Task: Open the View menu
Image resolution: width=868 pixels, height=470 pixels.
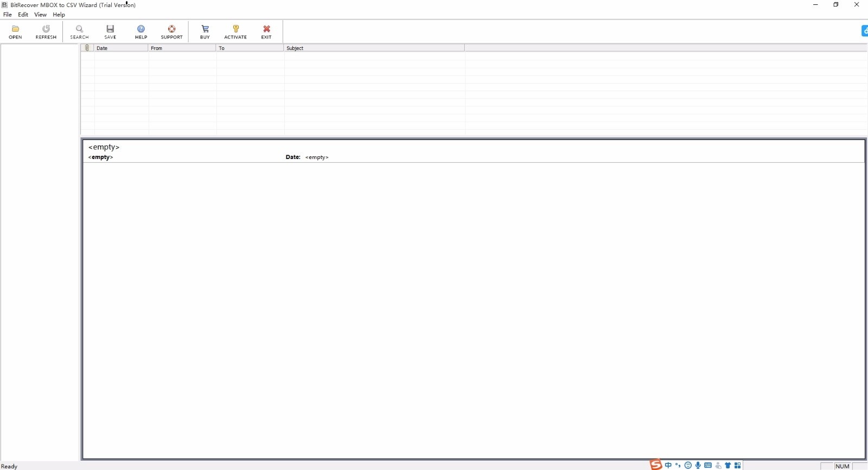Action: [40, 15]
